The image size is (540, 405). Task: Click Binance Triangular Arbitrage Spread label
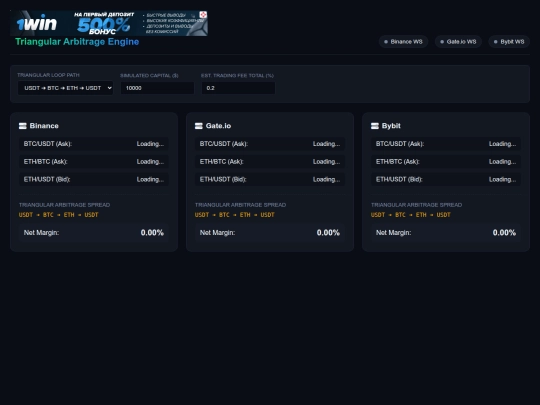pos(64,205)
